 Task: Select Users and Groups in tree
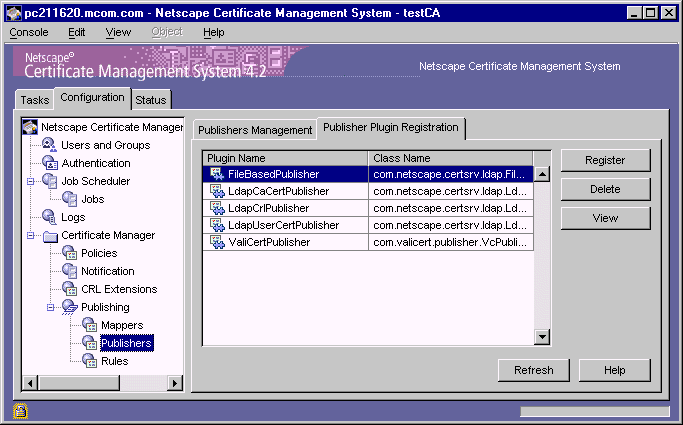coord(105,145)
